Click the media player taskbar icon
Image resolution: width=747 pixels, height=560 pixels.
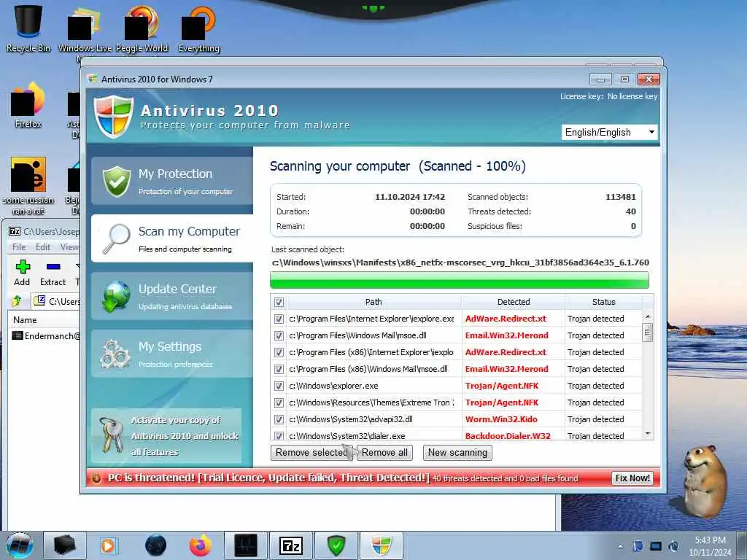[109, 545]
